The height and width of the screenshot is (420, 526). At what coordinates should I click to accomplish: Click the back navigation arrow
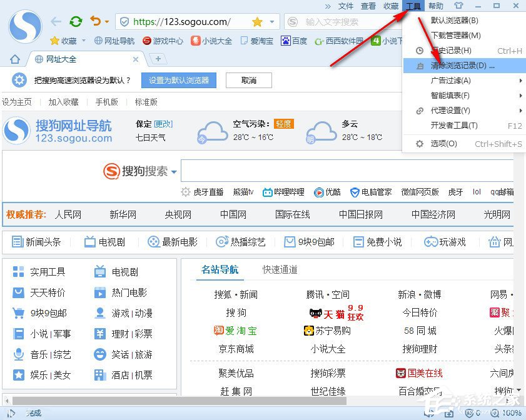point(55,21)
